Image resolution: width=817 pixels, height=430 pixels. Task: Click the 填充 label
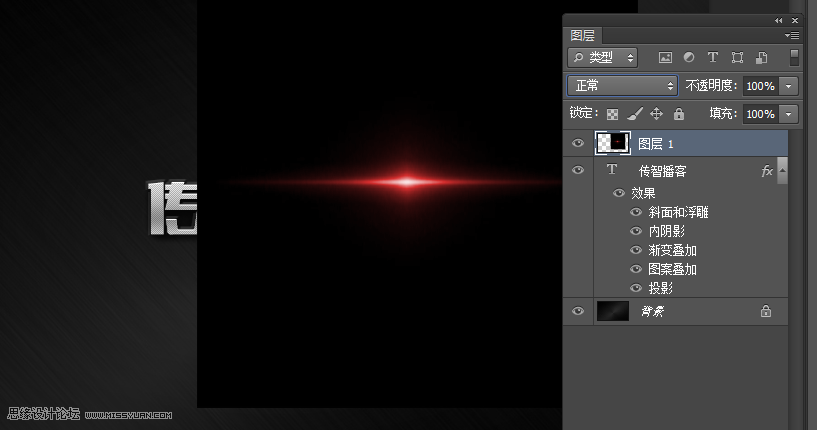click(x=723, y=113)
